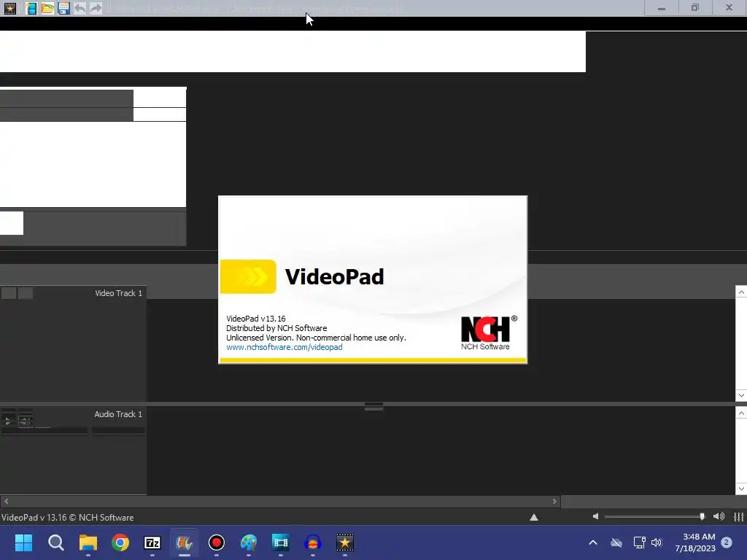Click the Video Track 1 label
Screen dimensions: 747x560
pyautogui.click(x=118, y=293)
